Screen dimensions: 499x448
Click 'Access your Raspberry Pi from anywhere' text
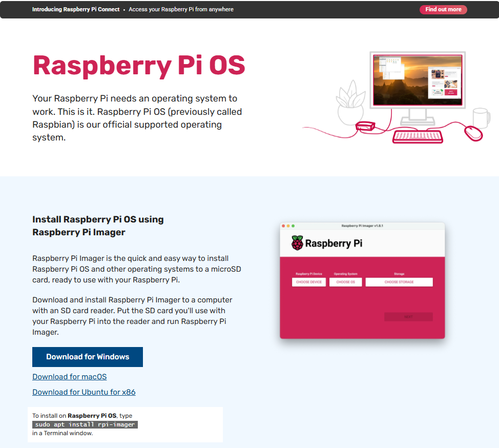(181, 10)
